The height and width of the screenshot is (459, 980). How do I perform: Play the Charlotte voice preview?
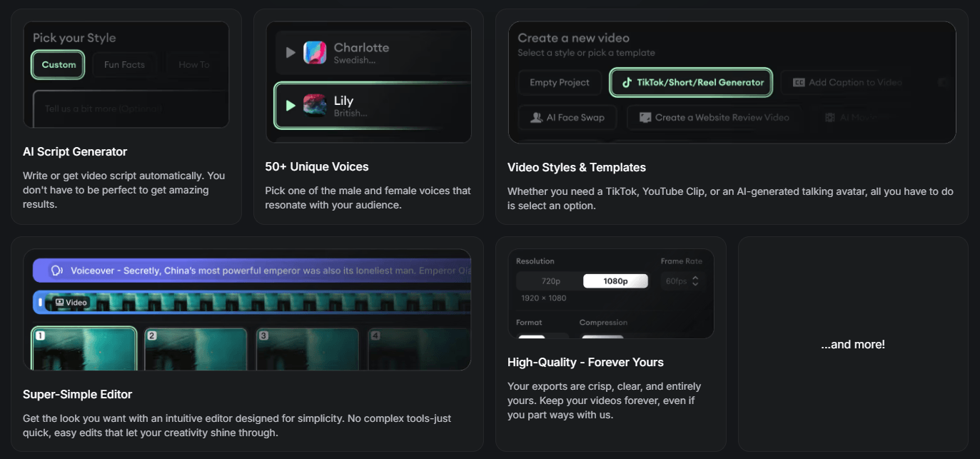click(290, 52)
